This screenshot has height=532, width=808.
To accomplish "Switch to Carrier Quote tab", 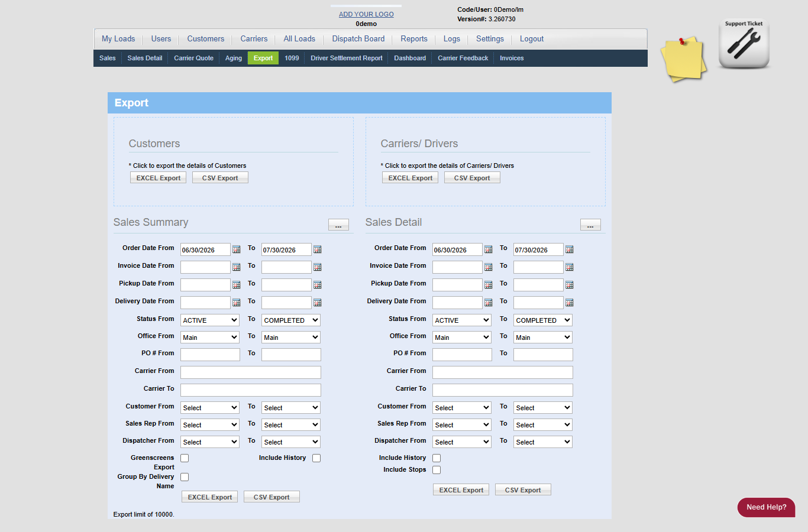I will [x=194, y=58].
